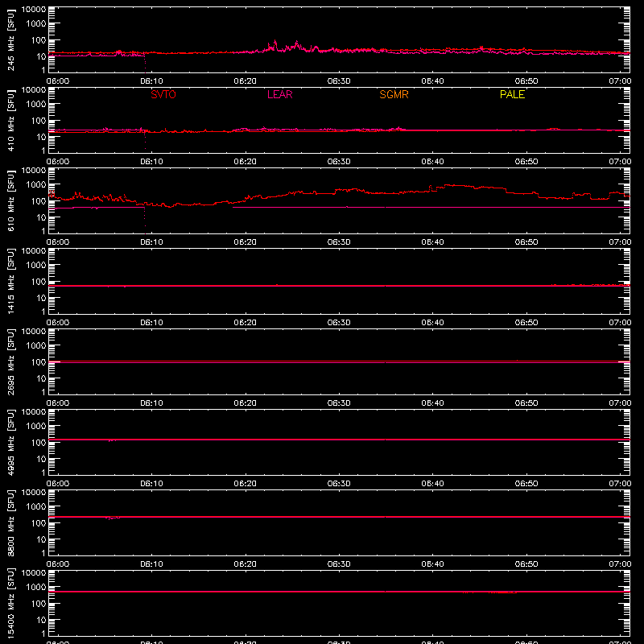Select the 2695 MHz [SFU] axis title
The width and height of the screenshot is (644, 644).
coord(10,361)
